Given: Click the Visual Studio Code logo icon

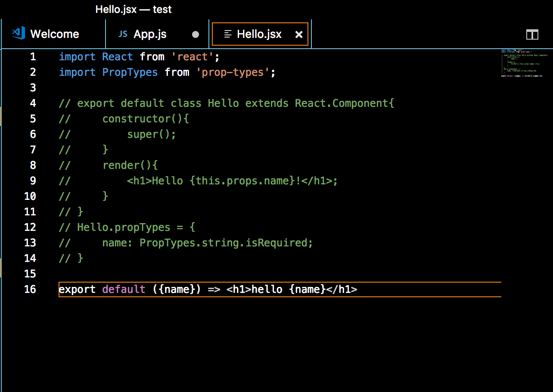Looking at the screenshot, I should [17, 33].
